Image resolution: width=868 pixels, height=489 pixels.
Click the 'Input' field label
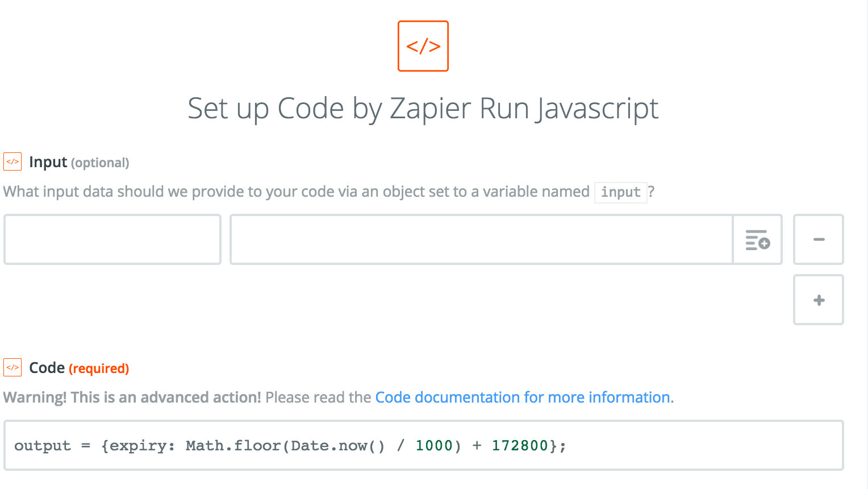pos(48,162)
